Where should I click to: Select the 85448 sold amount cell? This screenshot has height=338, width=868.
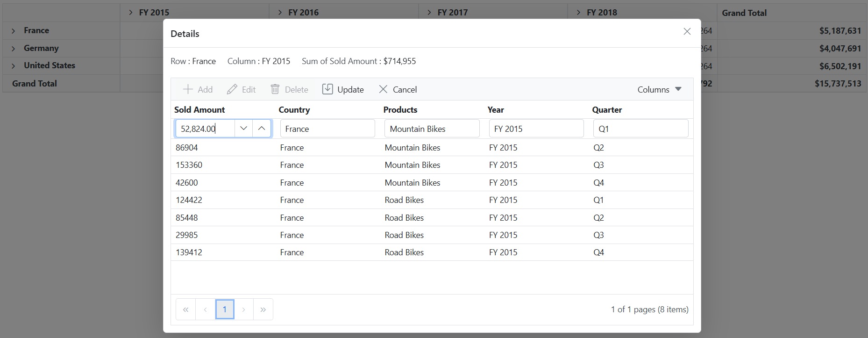(x=223, y=218)
